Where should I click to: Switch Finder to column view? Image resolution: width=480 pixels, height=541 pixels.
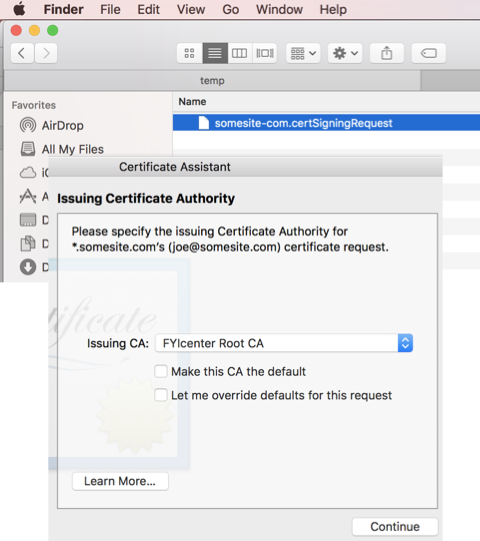(240, 53)
